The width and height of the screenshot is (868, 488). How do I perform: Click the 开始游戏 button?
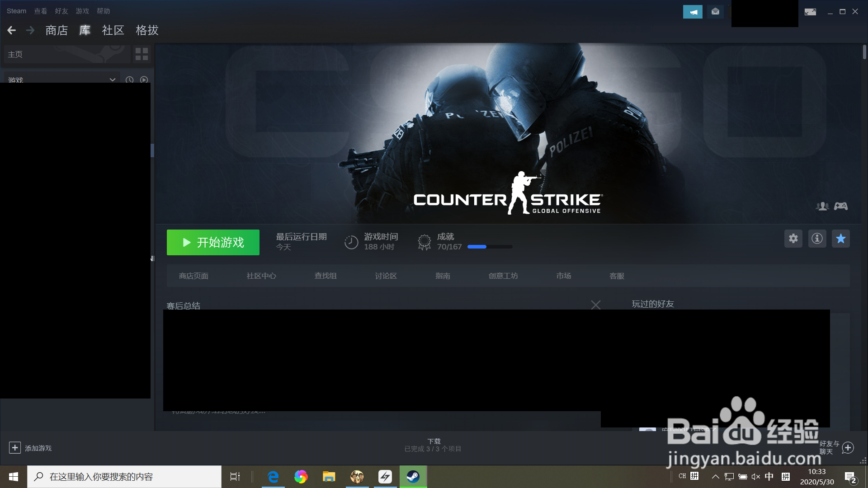[x=212, y=242]
